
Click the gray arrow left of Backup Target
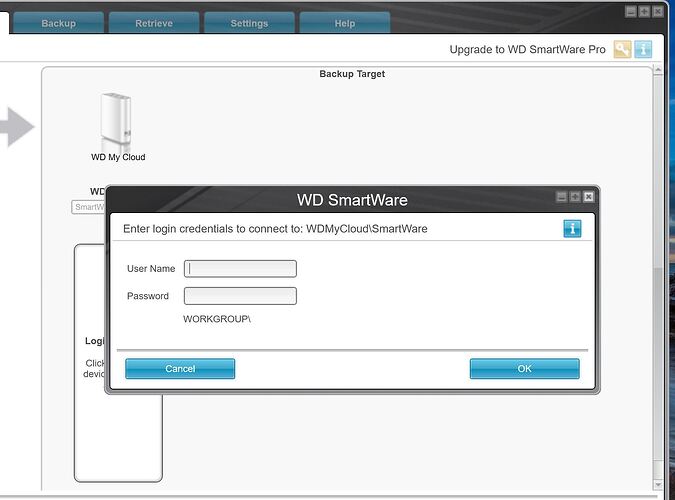tap(17, 127)
